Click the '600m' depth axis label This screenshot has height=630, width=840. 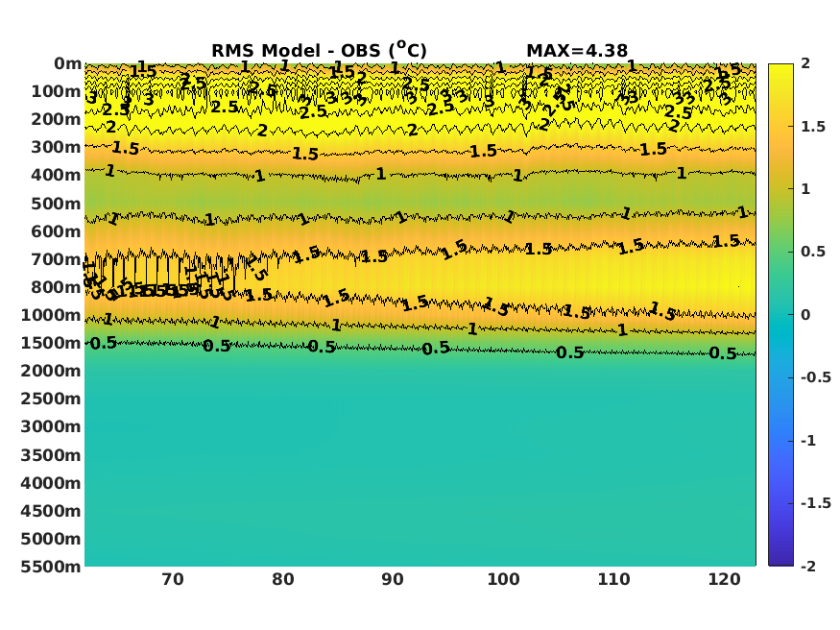(56, 231)
